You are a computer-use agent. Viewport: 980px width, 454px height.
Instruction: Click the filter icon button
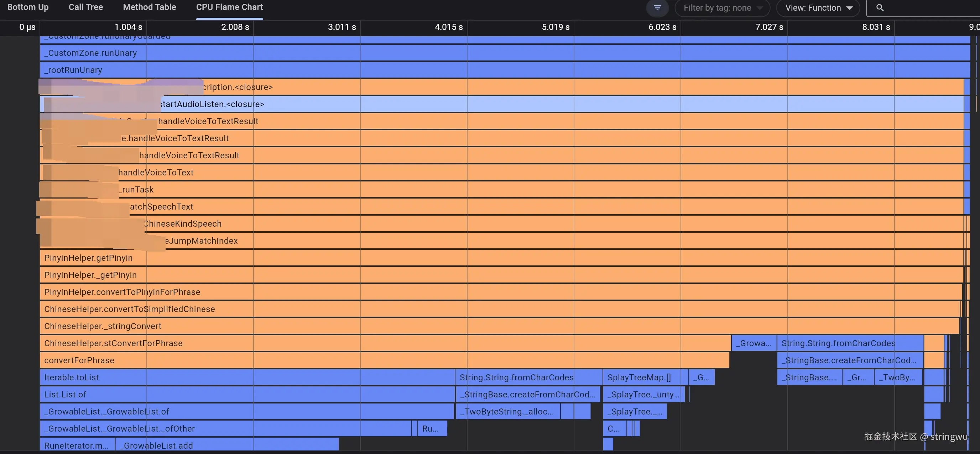[657, 8]
